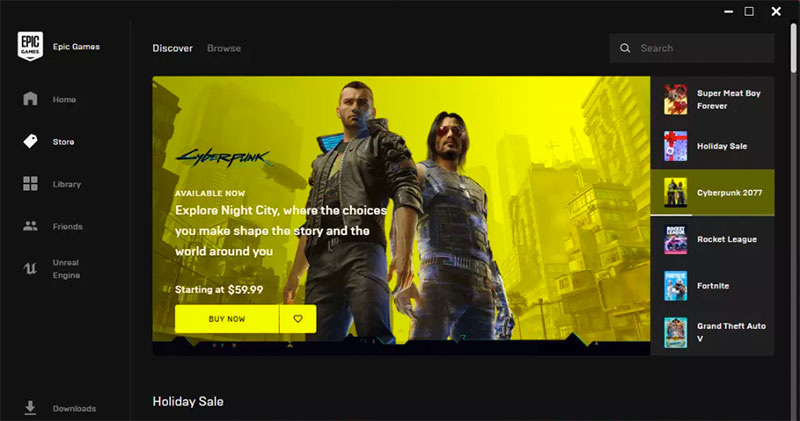Select the Store tag icon
The height and width of the screenshot is (421, 800).
[x=30, y=141]
